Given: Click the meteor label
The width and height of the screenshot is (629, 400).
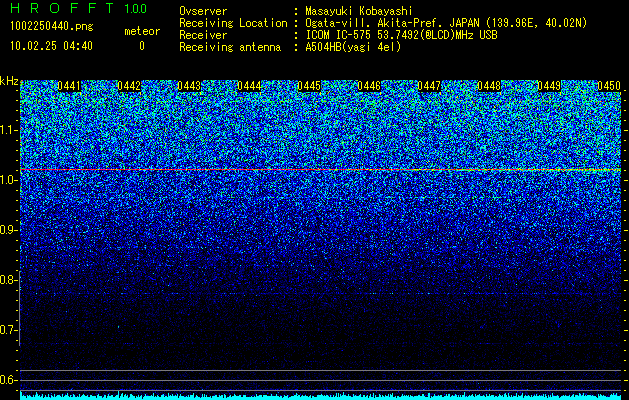Looking at the screenshot, I should tap(142, 31).
